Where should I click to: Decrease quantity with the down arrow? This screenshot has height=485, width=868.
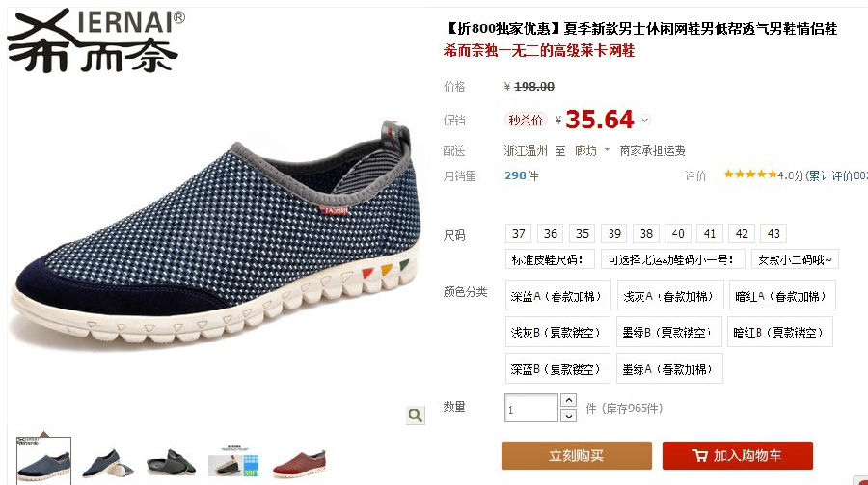point(568,416)
